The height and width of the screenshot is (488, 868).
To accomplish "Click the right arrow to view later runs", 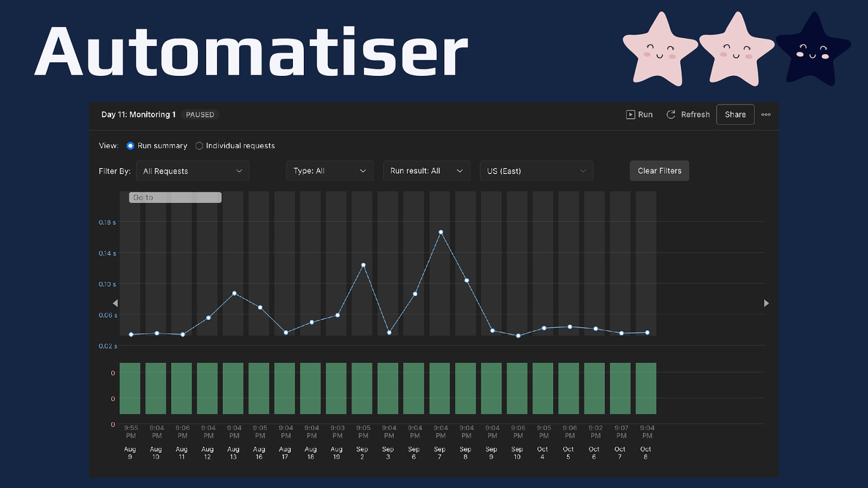I will pyautogui.click(x=766, y=303).
